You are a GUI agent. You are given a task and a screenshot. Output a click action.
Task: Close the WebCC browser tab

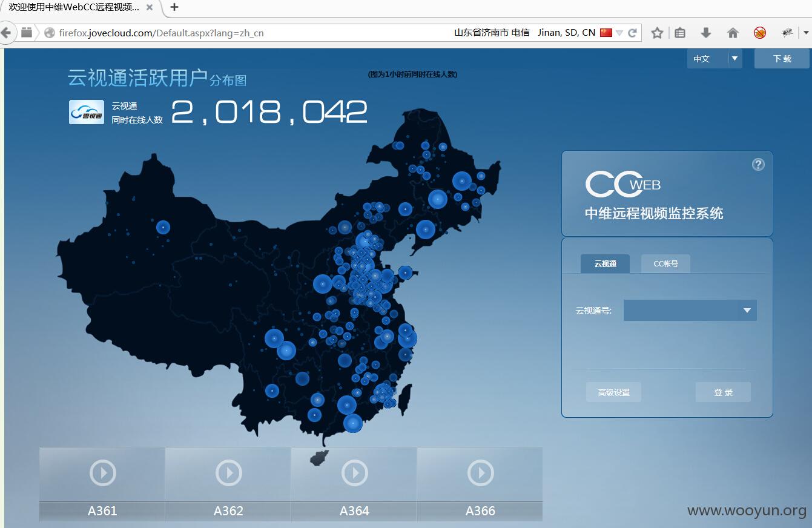point(150,7)
